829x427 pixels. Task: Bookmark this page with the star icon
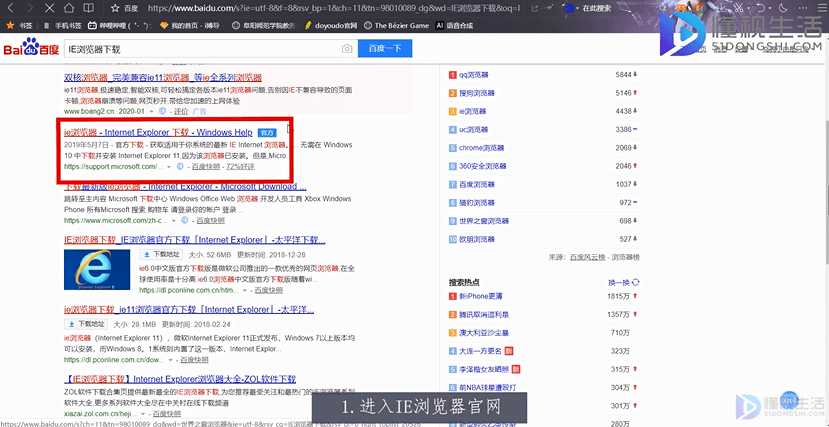(116, 8)
